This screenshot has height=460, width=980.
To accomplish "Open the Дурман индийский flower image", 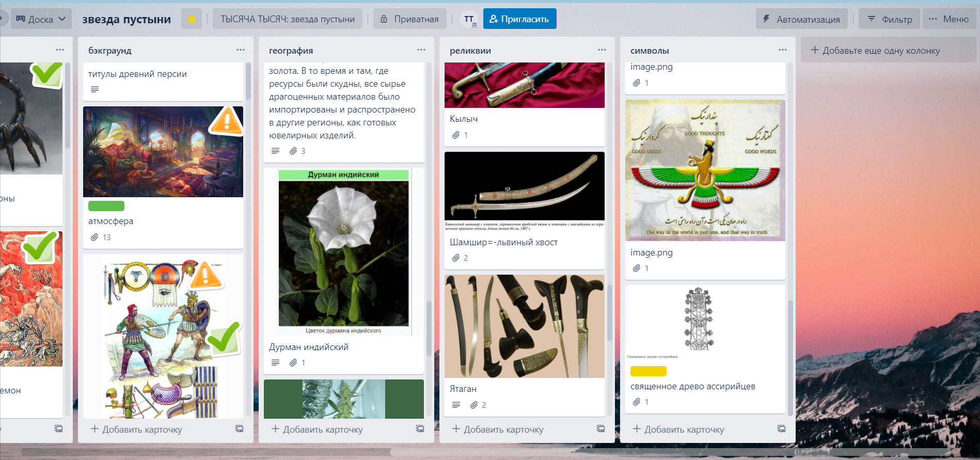I will pyautogui.click(x=344, y=252).
